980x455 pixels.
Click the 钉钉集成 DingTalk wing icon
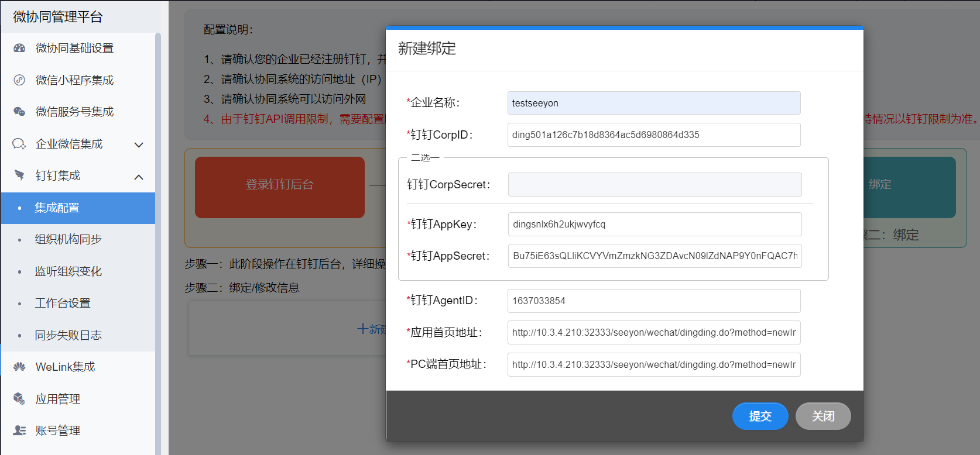[19, 175]
